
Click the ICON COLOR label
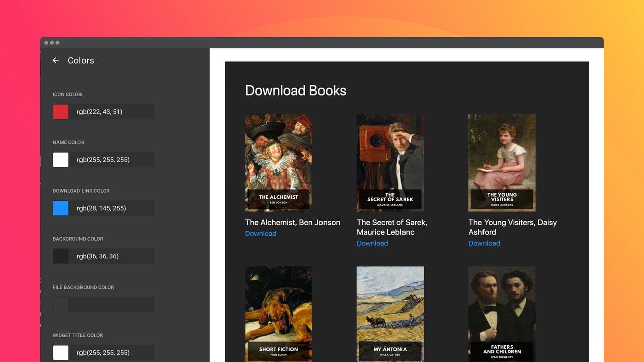pos(67,94)
